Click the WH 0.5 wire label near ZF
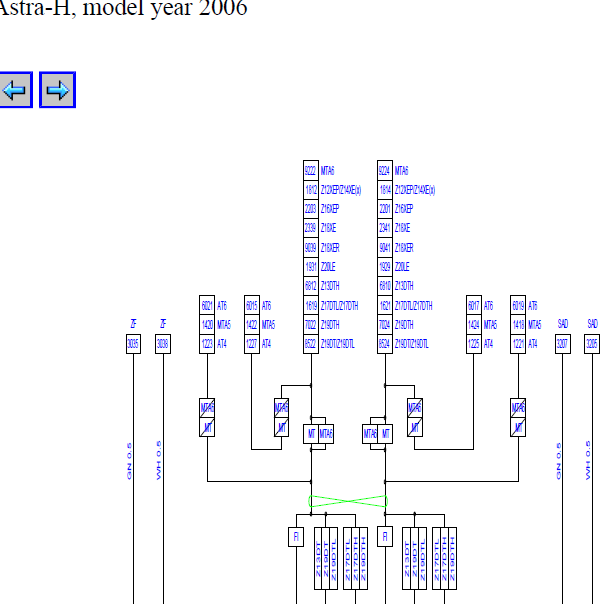This screenshot has width=605, height=604. pos(159,460)
